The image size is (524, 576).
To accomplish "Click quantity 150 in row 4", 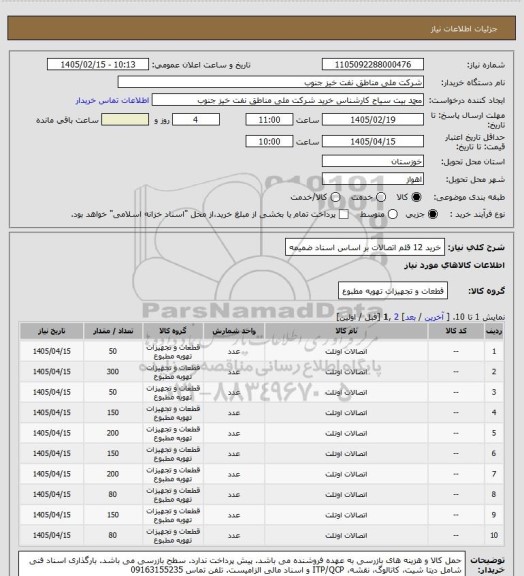I will [113, 413].
